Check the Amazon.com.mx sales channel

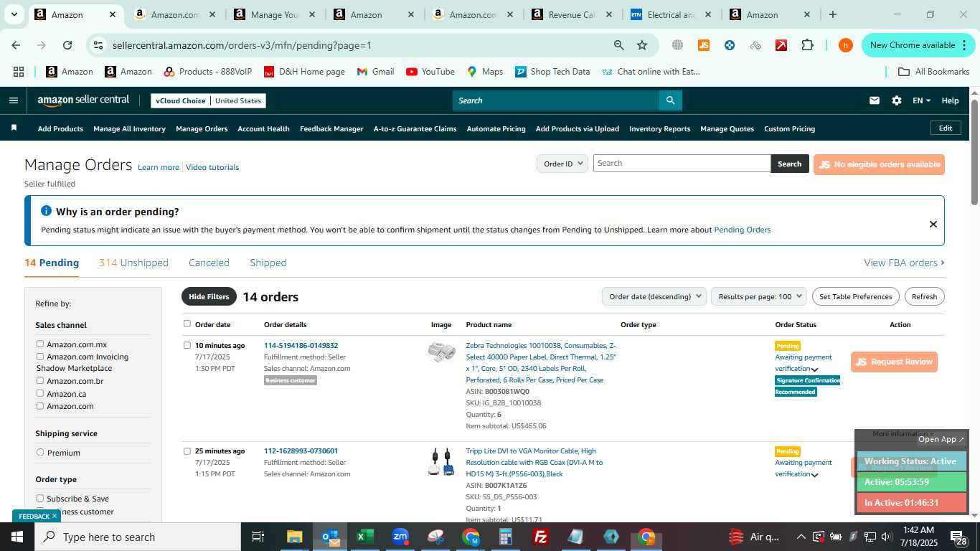(40, 344)
